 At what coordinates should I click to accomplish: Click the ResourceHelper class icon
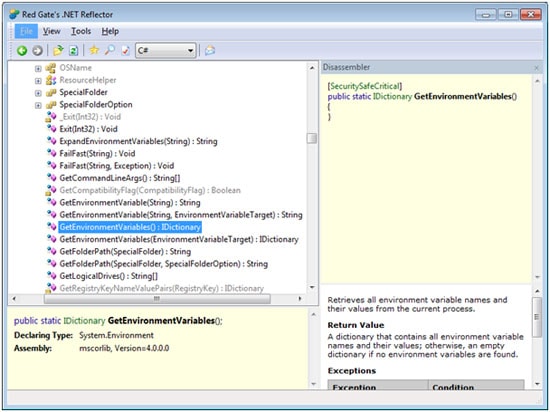coord(51,80)
